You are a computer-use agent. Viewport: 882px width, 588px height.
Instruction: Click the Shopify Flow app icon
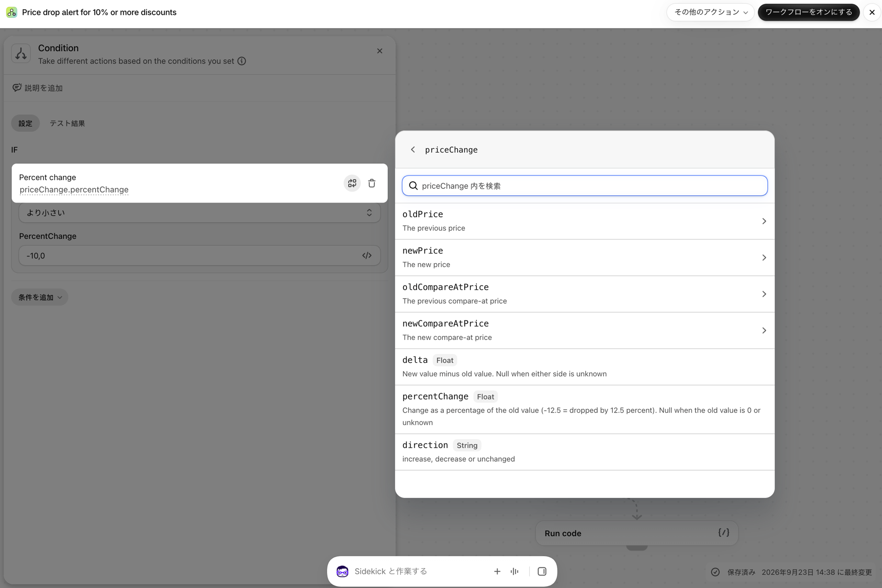11,12
